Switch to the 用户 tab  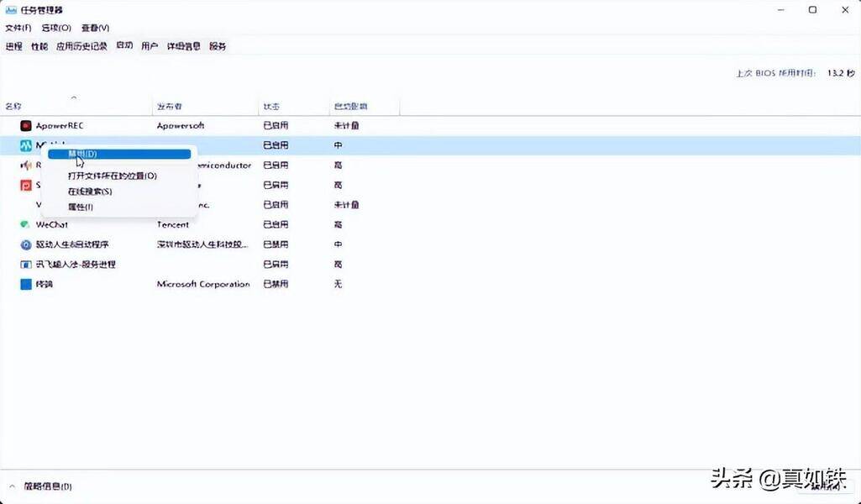150,46
